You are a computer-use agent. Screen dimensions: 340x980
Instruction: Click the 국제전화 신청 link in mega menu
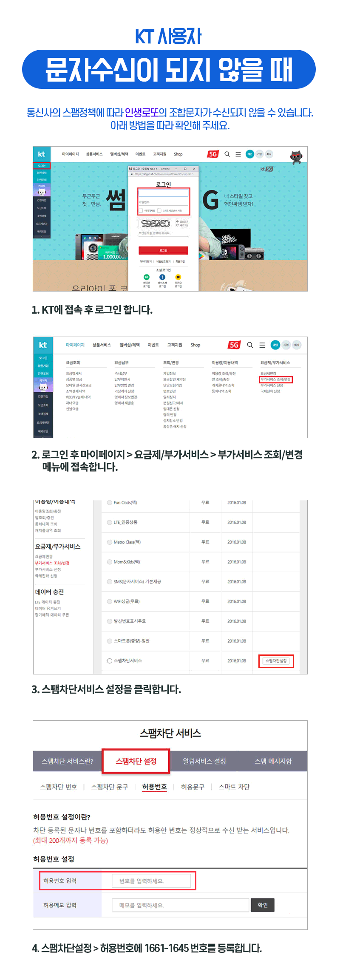270,391
